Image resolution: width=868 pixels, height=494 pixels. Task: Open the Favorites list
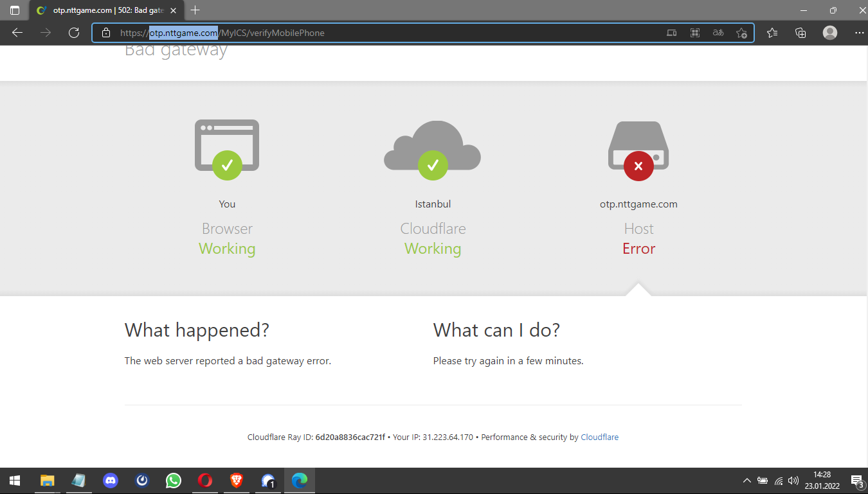[x=772, y=33]
